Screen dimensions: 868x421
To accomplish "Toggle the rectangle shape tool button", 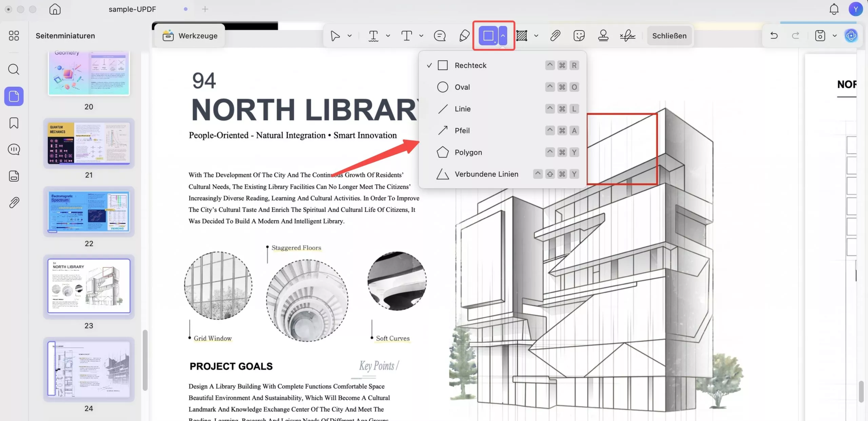I will point(488,36).
